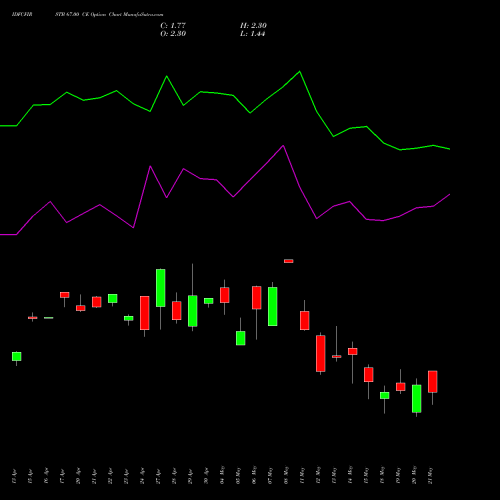Image resolution: width=500 pixels, height=500 pixels.
Task: Select the red candle for 24 Apr
Action: (x=145, y=313)
